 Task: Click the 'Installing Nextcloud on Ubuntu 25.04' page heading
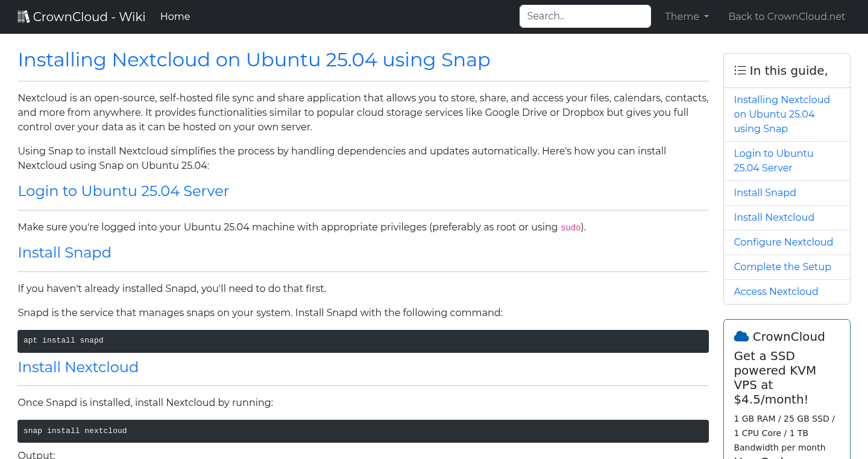pyautogui.click(x=254, y=60)
